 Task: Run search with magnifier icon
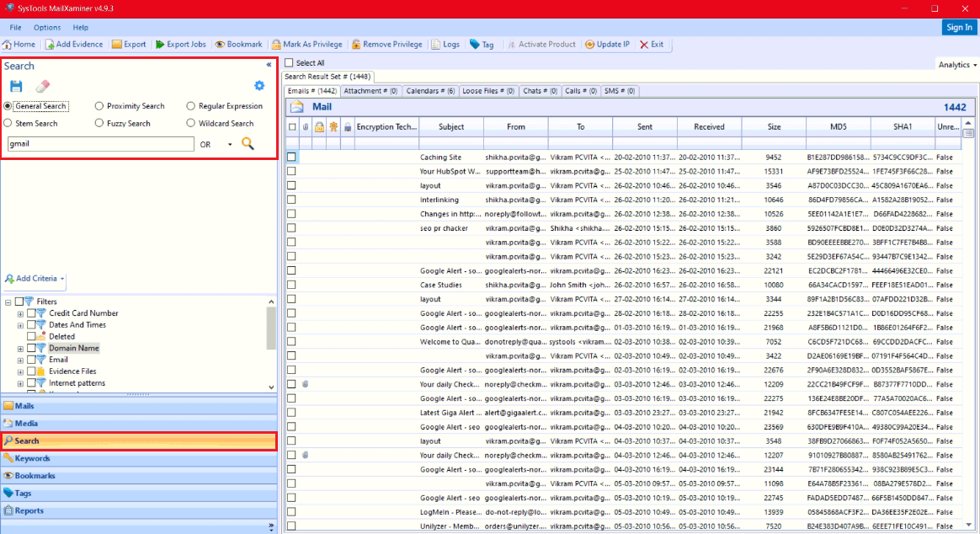(248, 144)
